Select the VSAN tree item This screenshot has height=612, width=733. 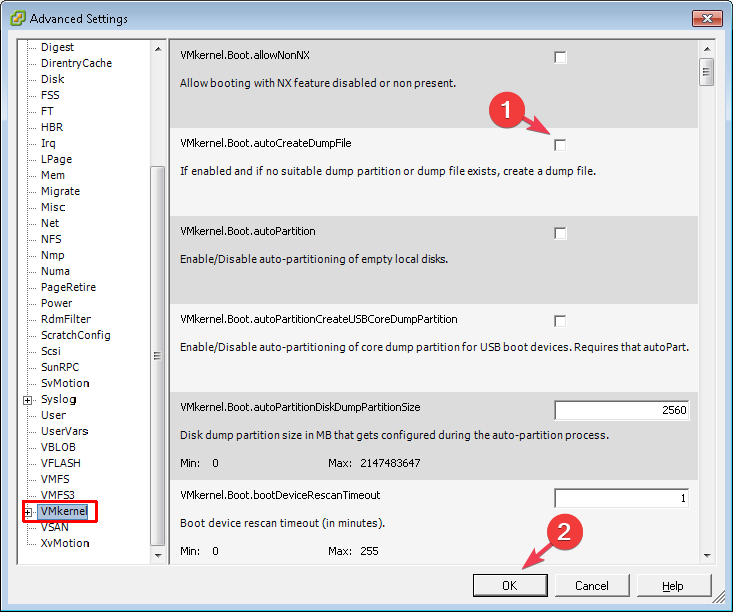click(54, 527)
